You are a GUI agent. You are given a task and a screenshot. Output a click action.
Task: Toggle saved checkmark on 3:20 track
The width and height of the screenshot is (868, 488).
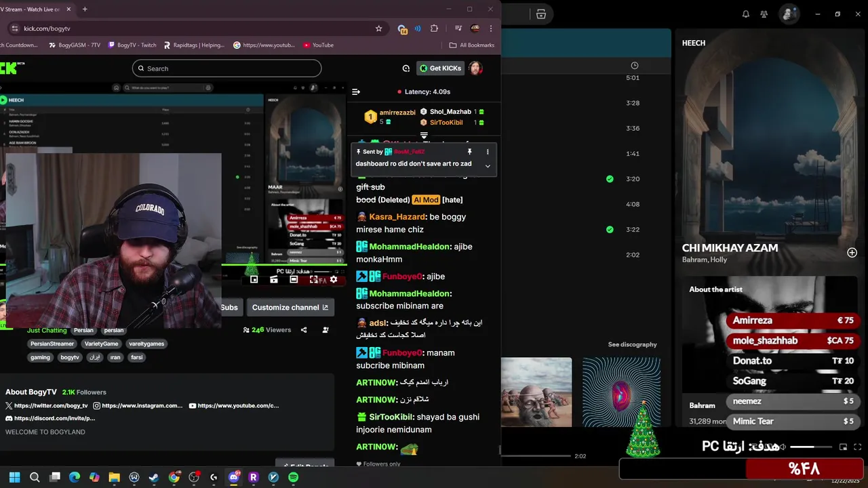pyautogui.click(x=610, y=179)
